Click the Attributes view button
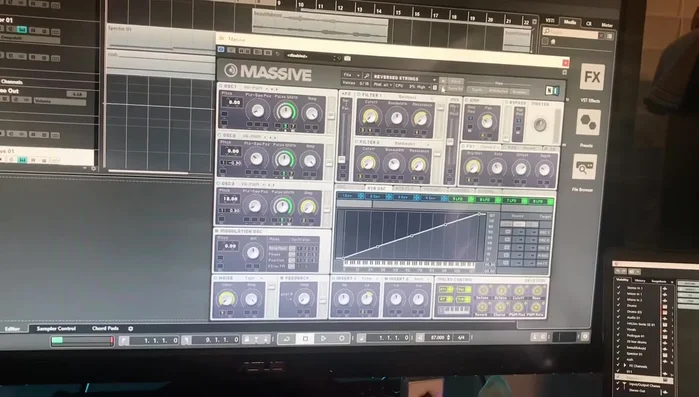The image size is (699, 397). pyautogui.click(x=498, y=91)
